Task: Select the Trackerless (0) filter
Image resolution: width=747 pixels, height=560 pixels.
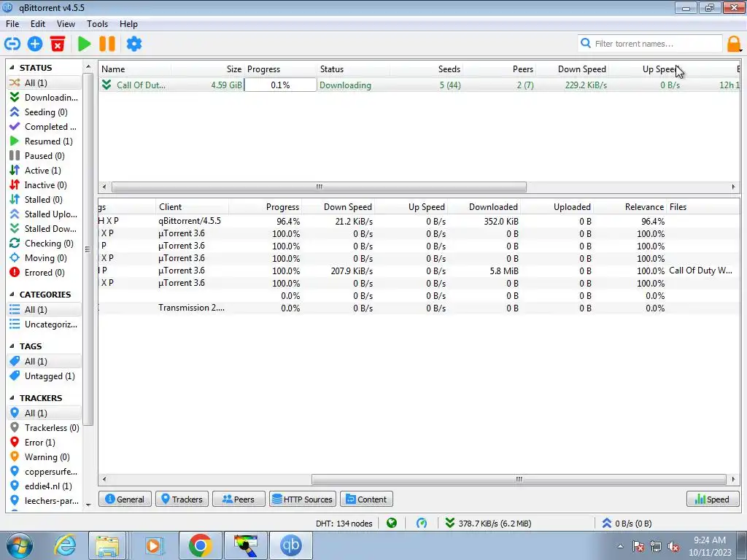Action: (x=44, y=428)
